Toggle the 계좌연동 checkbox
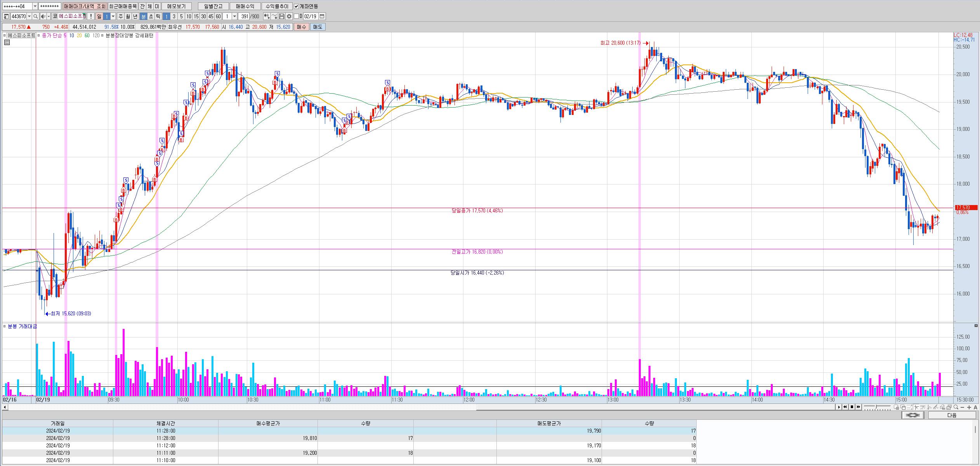Image resolution: width=980 pixels, height=466 pixels. (x=297, y=6)
